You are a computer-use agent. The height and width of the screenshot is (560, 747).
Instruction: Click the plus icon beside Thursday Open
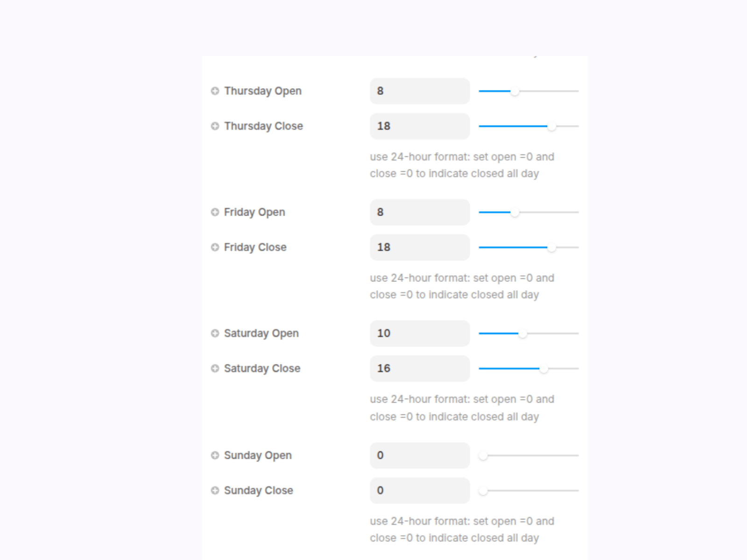coord(215,91)
